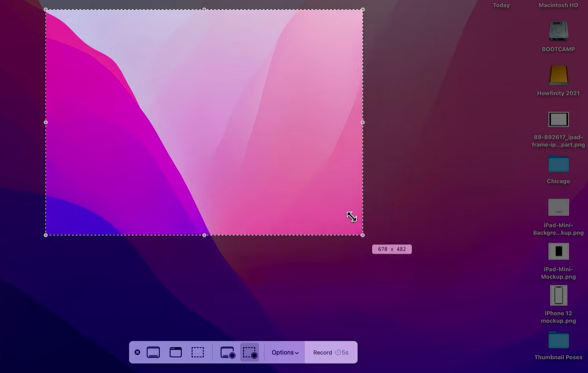588x373 pixels.
Task: Select Record Entire Screen mode
Action: [x=228, y=353]
